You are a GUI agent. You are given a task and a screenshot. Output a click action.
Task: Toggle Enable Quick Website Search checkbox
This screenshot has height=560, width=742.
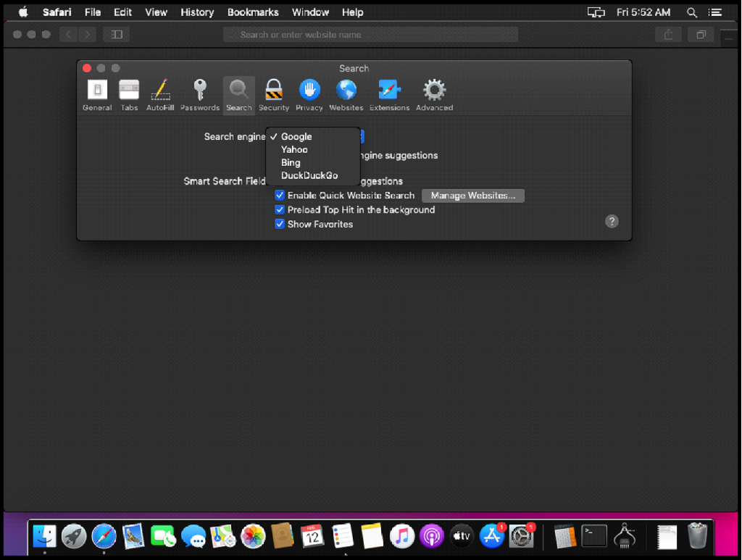click(280, 196)
